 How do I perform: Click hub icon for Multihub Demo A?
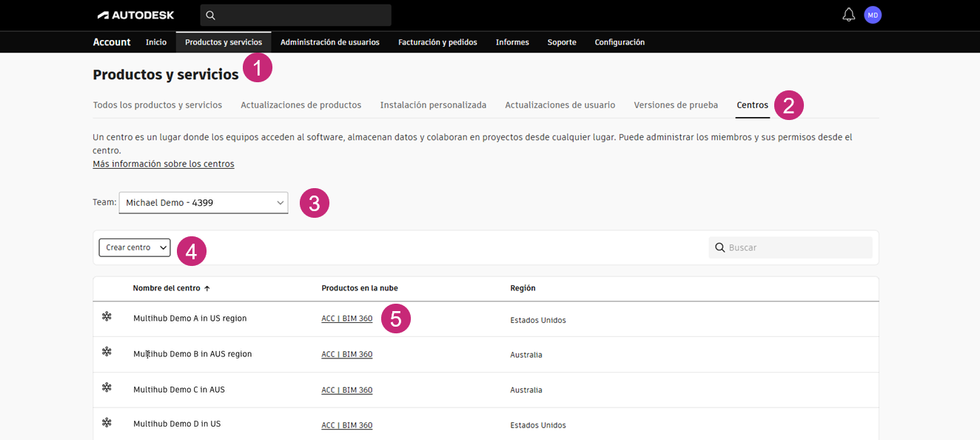(107, 316)
